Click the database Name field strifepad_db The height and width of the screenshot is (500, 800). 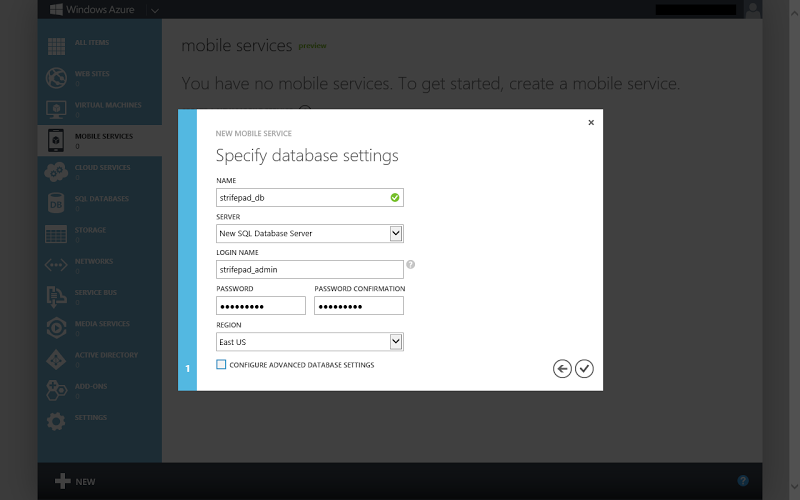(310, 197)
